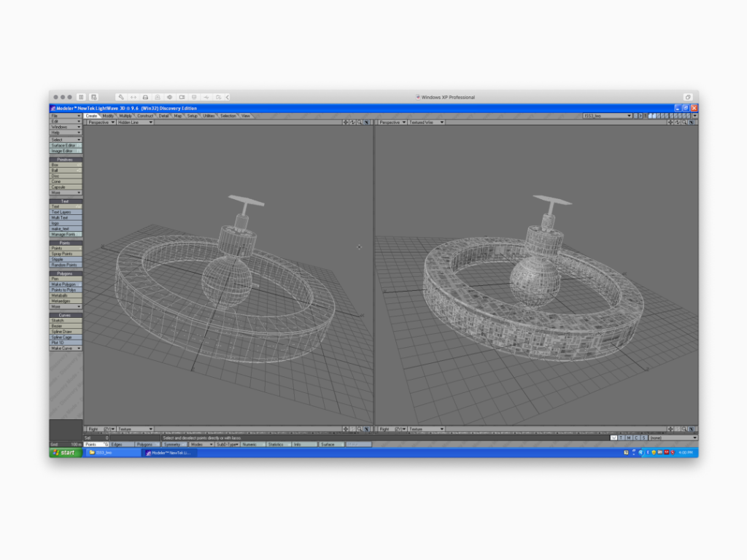Click the Modeler taskbar item
747x560 pixels.
[x=170, y=453]
